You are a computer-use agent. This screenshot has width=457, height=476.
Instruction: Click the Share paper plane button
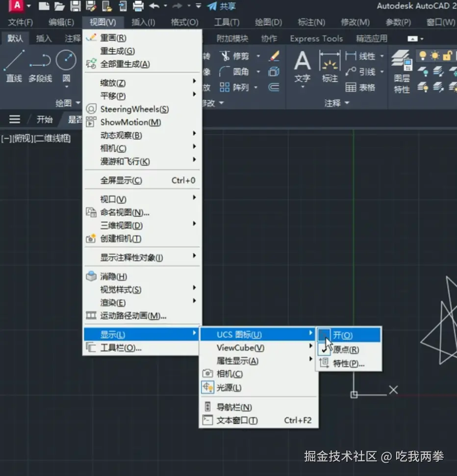tap(221, 6)
